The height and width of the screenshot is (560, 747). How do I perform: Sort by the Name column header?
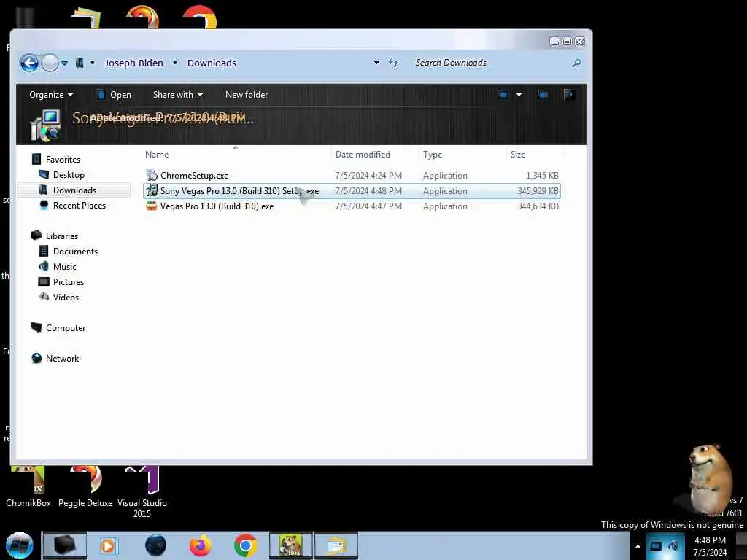157,155
